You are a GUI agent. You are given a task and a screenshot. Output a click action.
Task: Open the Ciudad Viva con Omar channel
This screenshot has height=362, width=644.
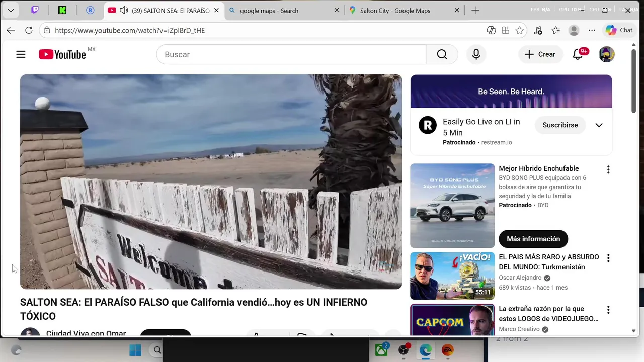point(86,334)
